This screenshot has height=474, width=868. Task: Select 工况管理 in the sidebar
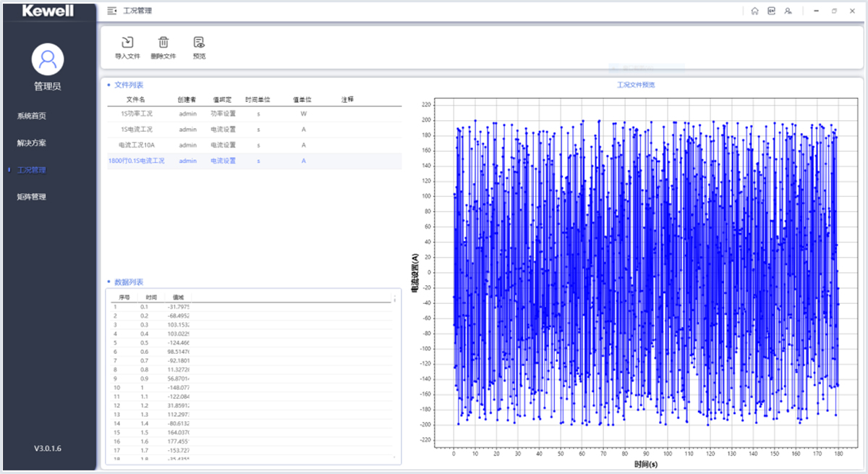tap(32, 170)
